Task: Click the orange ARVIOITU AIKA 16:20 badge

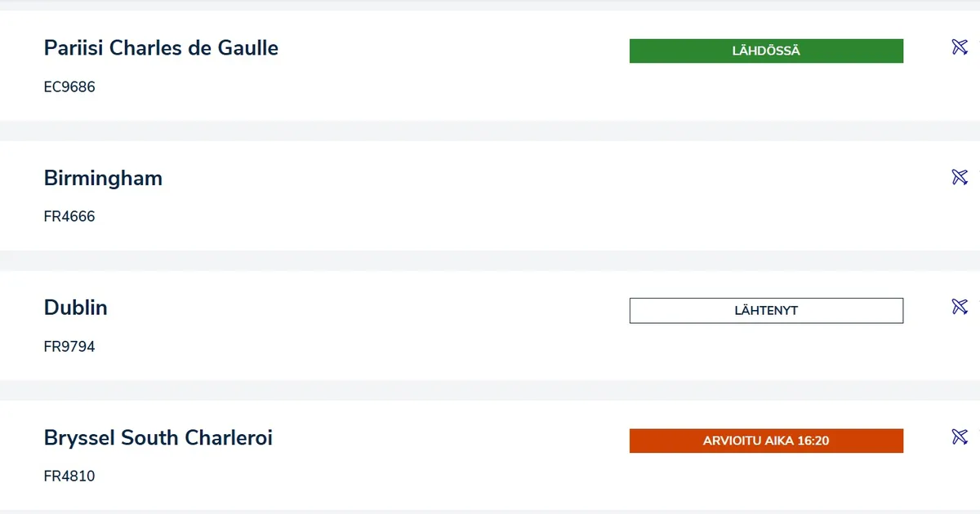Action: click(766, 441)
